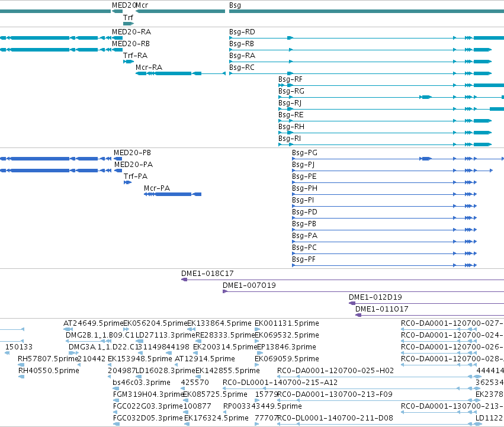This screenshot has width=504, height=427.
Task: Click the Trf gene label
Action: [x=128, y=18]
